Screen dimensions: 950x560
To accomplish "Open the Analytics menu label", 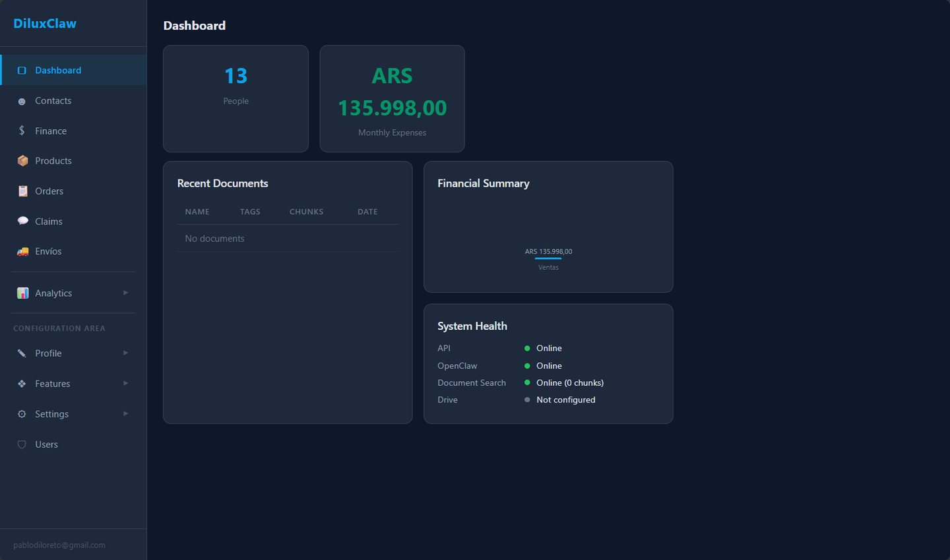I will pyautogui.click(x=53, y=294).
